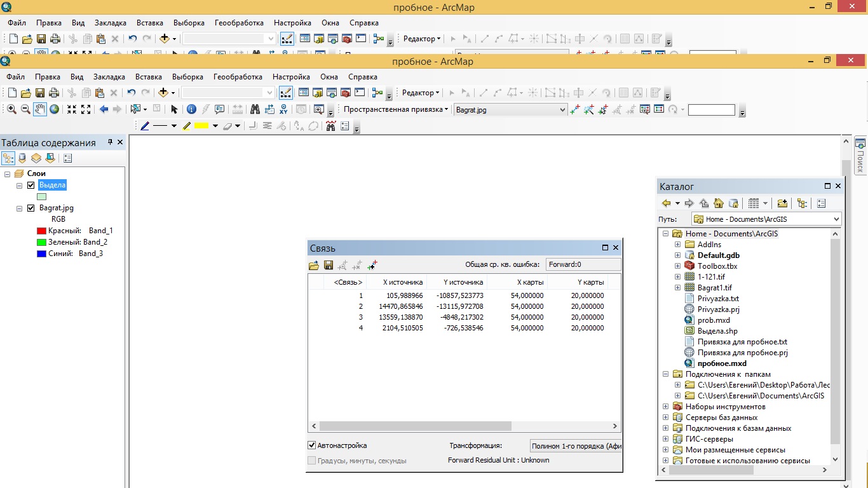Viewport: 868px width, 488px height.
Task: Open the Пространственная привязка menu
Action: click(396, 109)
